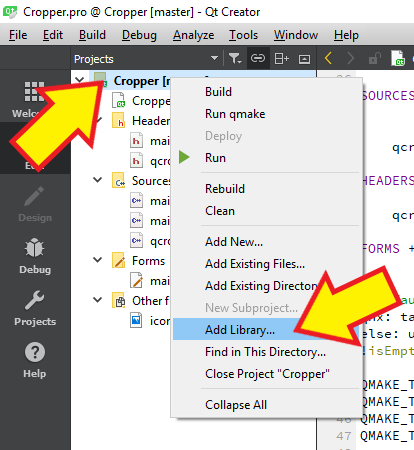The image size is (414, 450).
Task: Choose Add Existing Files...
Action: tap(266, 264)
